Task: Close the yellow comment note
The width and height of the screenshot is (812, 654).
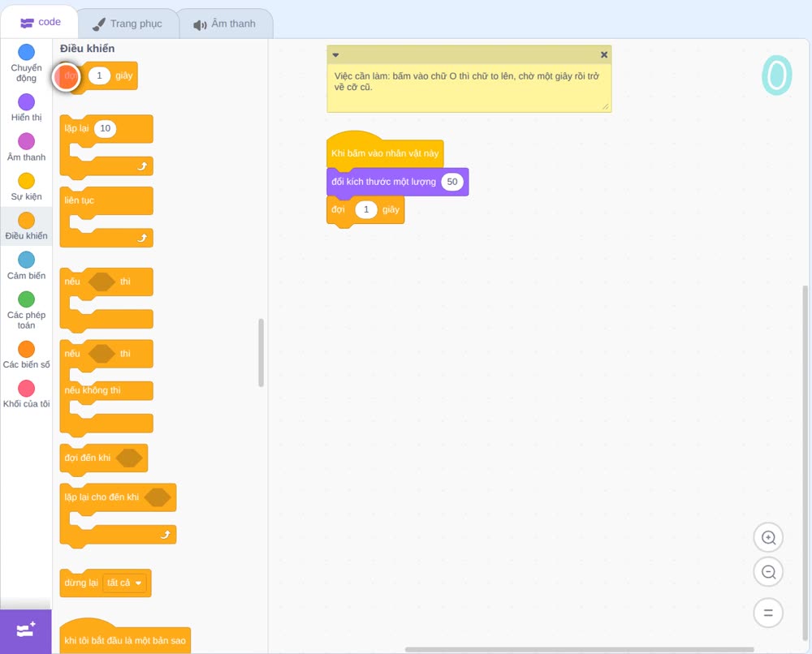Action: (x=604, y=54)
